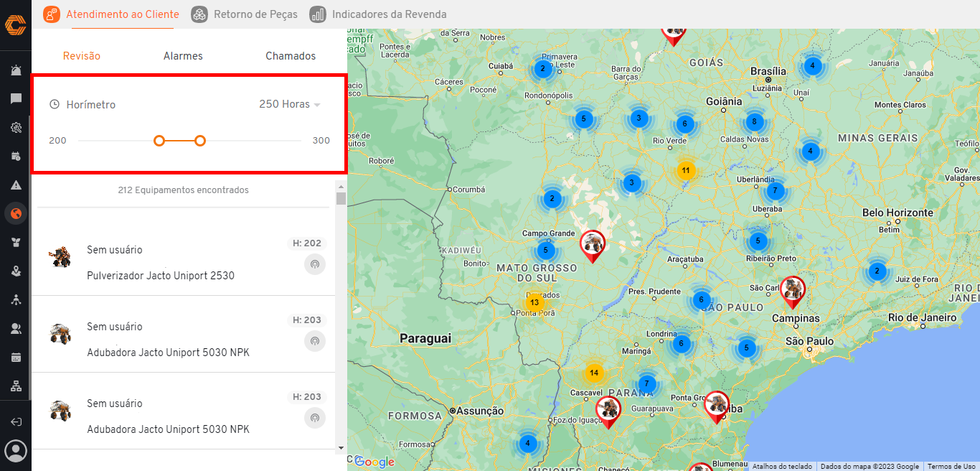
Task: Open the users group sidebar icon
Action: click(x=16, y=328)
